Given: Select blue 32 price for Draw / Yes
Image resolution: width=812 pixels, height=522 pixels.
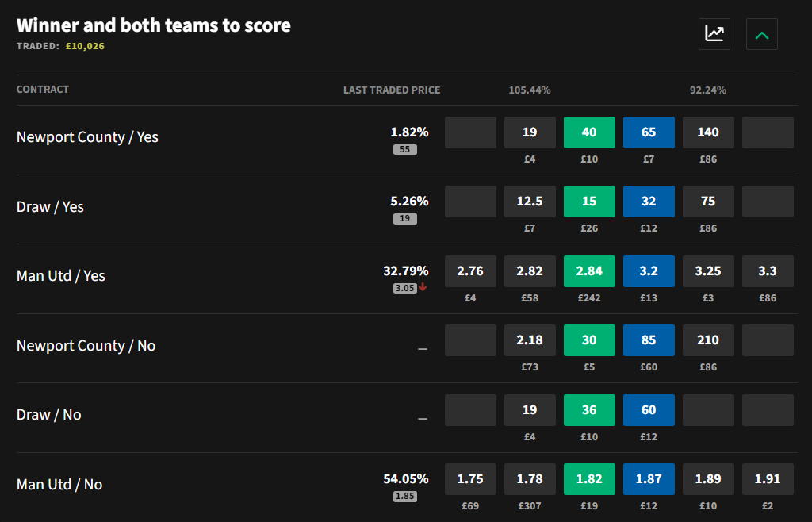Looking at the screenshot, I should point(649,202).
